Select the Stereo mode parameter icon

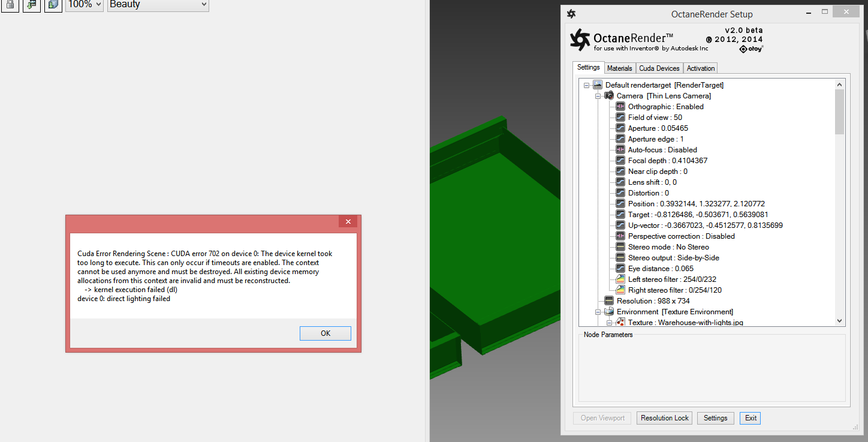click(x=620, y=247)
